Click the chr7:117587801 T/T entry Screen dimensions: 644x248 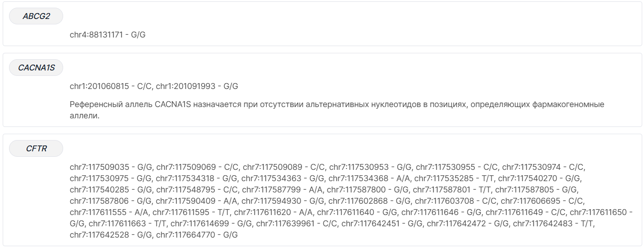(x=451, y=190)
